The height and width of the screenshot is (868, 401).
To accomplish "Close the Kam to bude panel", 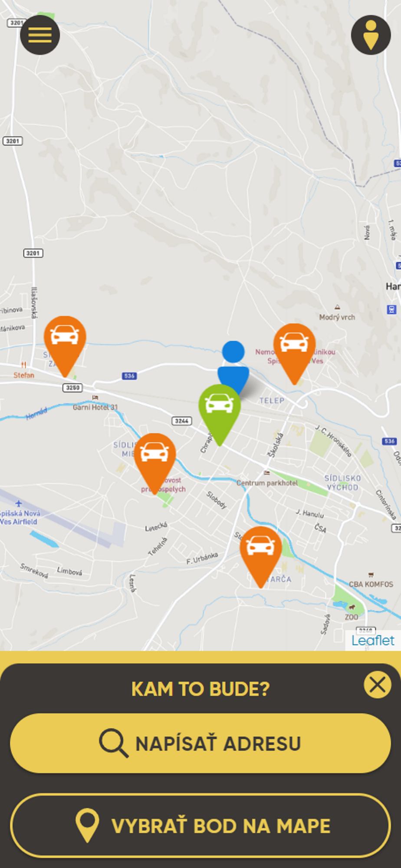I will (377, 685).
